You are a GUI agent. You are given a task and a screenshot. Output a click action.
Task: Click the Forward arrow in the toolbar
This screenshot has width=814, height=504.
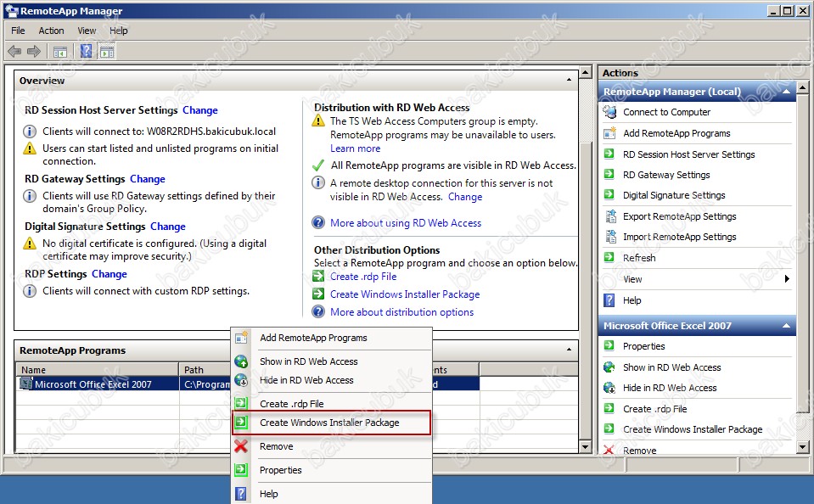(x=34, y=52)
